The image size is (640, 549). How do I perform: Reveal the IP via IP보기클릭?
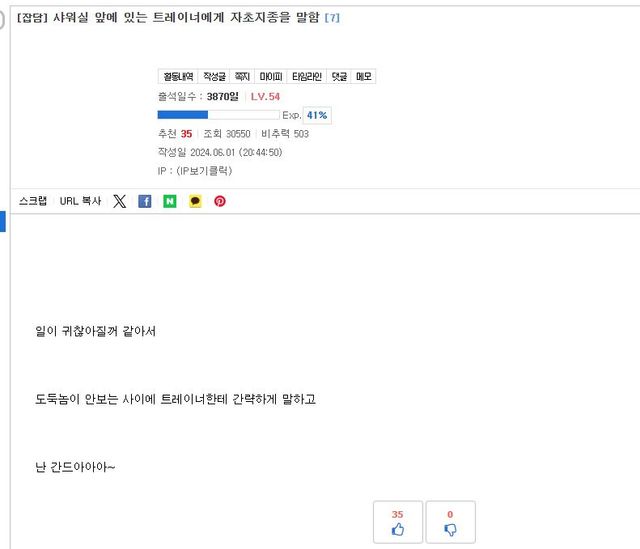click(x=204, y=171)
